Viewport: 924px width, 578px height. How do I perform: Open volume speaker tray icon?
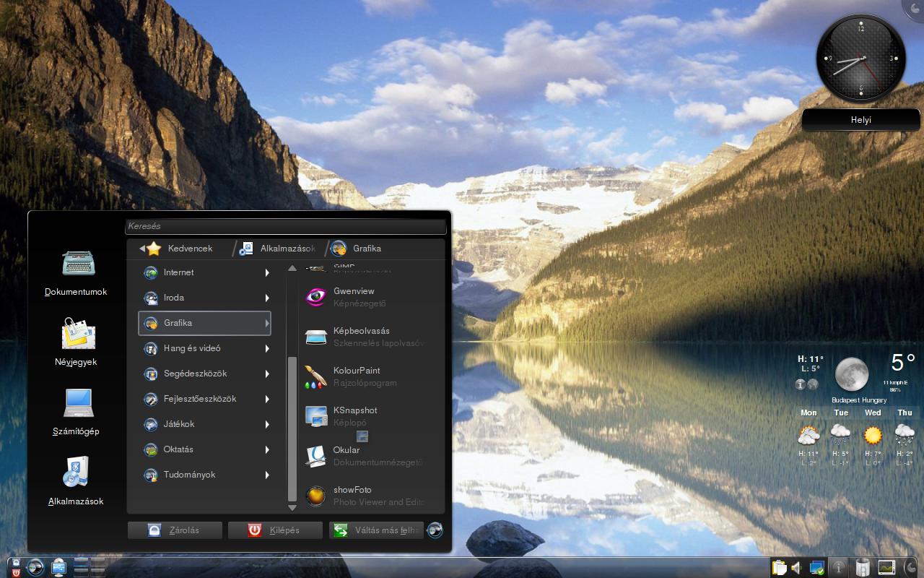coord(797,568)
